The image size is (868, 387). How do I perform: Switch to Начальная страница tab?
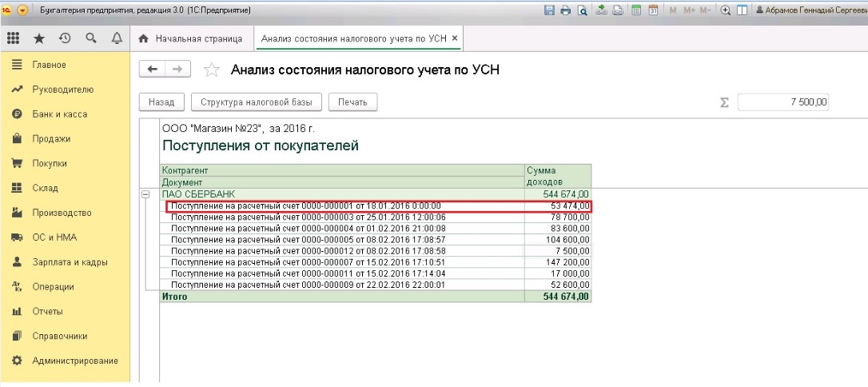coord(190,38)
